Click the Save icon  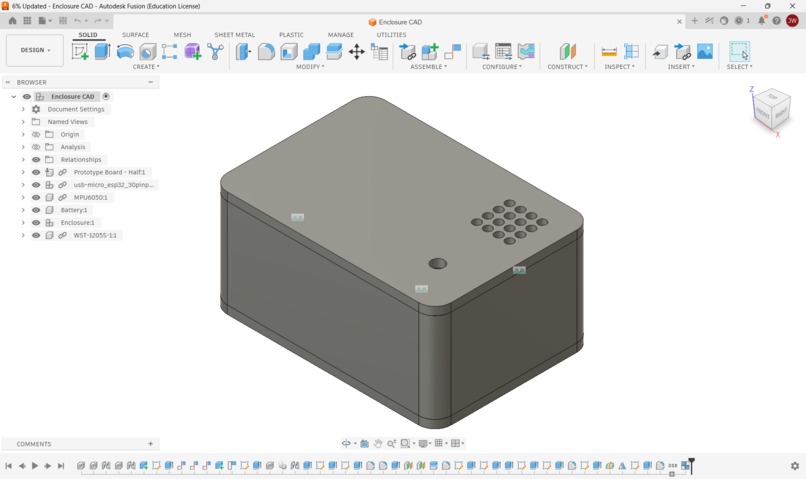[63, 21]
